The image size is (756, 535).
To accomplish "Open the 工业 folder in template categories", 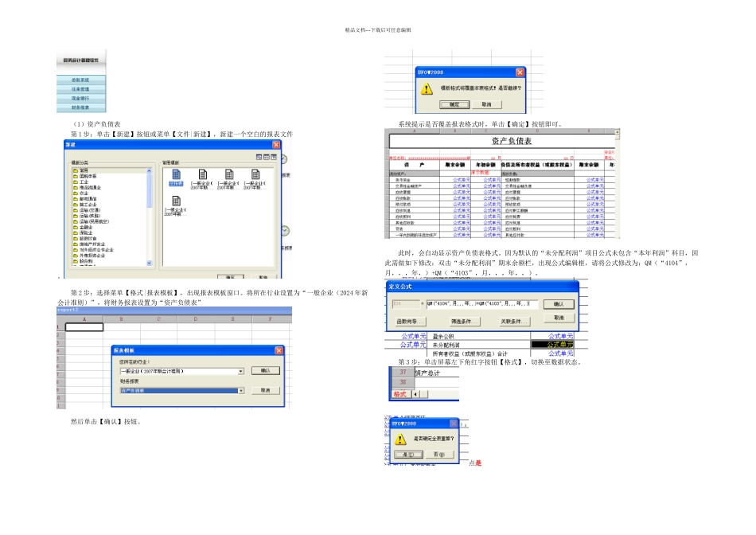I will [80, 182].
